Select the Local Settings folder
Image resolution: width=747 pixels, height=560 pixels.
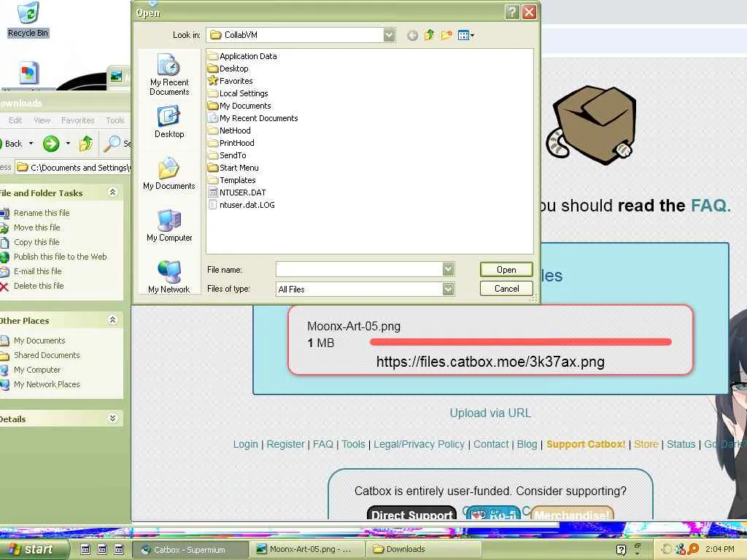click(x=239, y=93)
